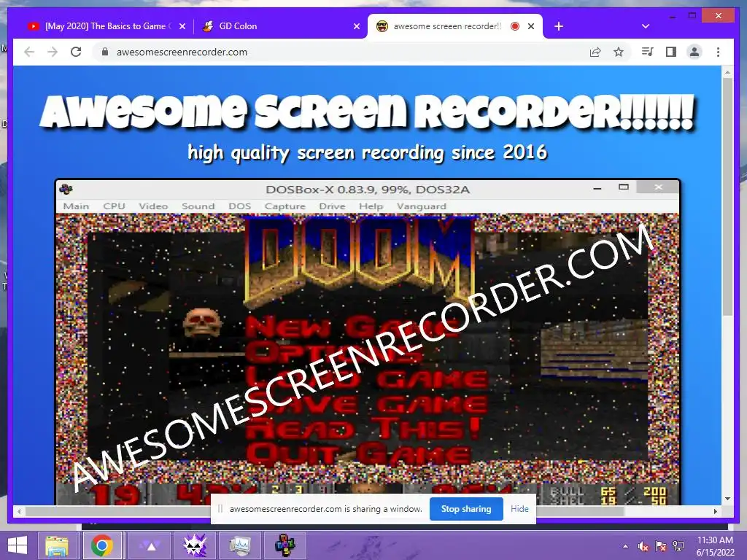This screenshot has width=747, height=560.
Task: Open DOSBox-X Main menu
Action: pos(76,206)
